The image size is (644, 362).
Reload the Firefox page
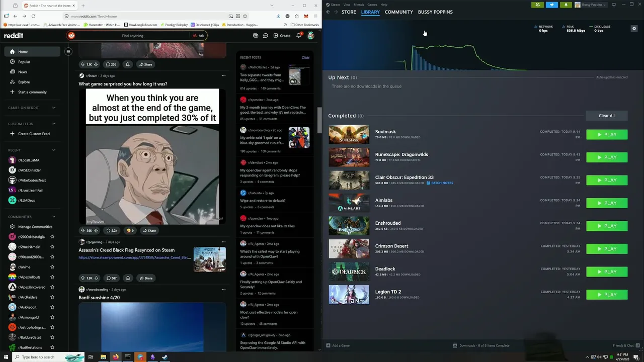click(34, 16)
